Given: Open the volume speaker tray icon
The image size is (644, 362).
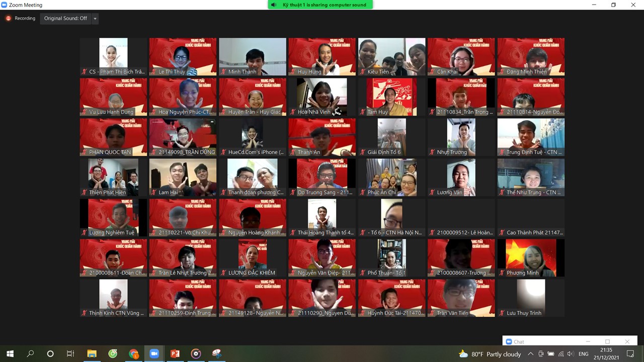Looking at the screenshot, I should click(571, 354).
